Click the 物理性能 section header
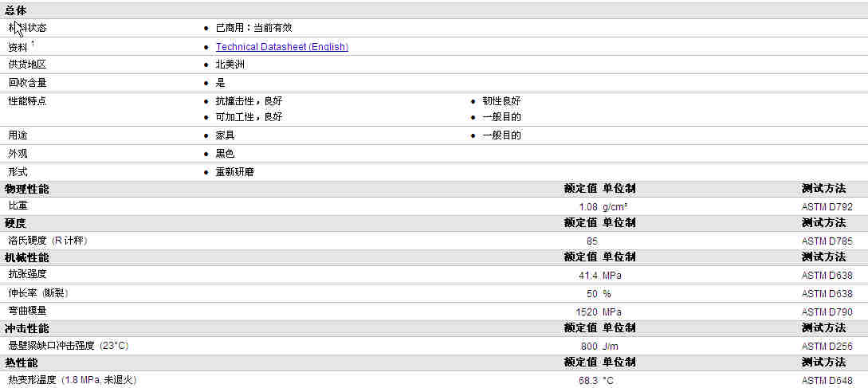Screen dimensions: 868x388 (x=27, y=189)
